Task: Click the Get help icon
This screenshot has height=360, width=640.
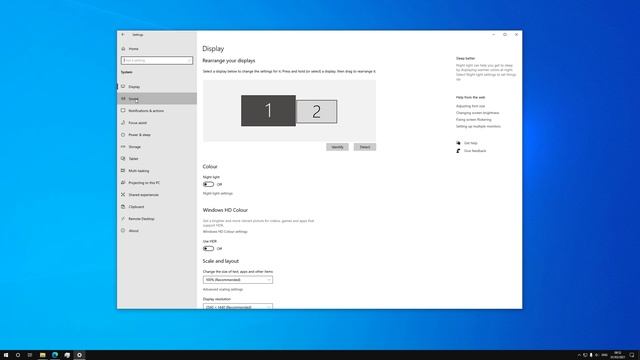Action: (x=458, y=143)
